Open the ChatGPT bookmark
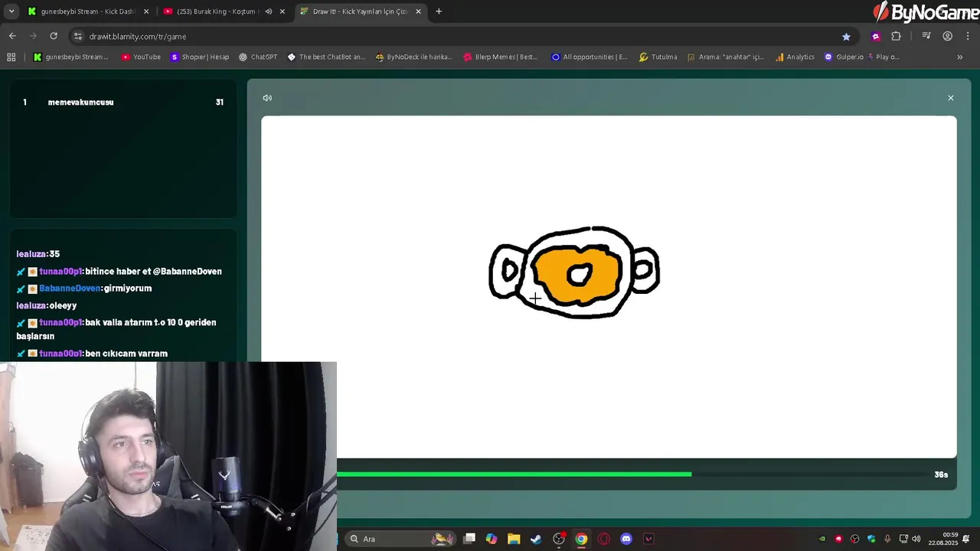The height and width of the screenshot is (551, 980). [258, 57]
